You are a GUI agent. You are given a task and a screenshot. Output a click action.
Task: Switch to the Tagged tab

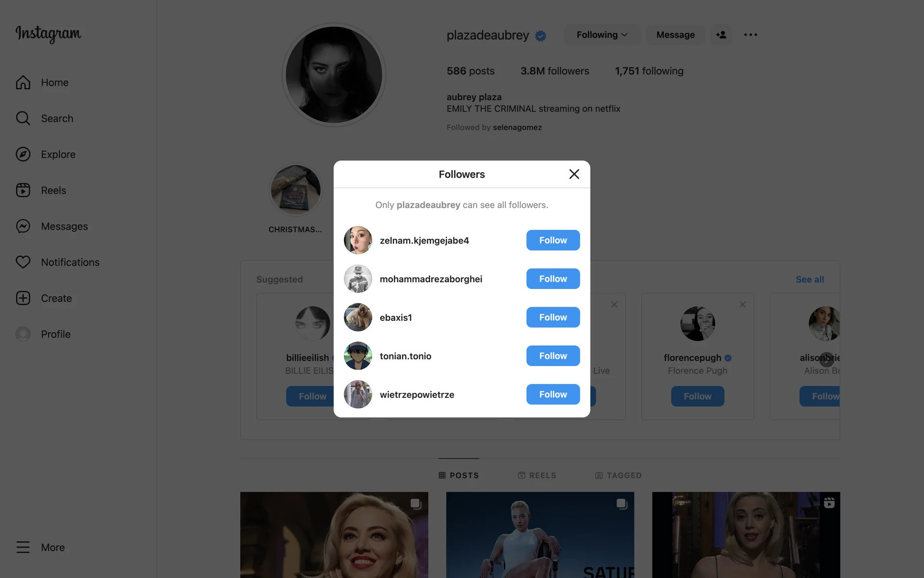(618, 475)
